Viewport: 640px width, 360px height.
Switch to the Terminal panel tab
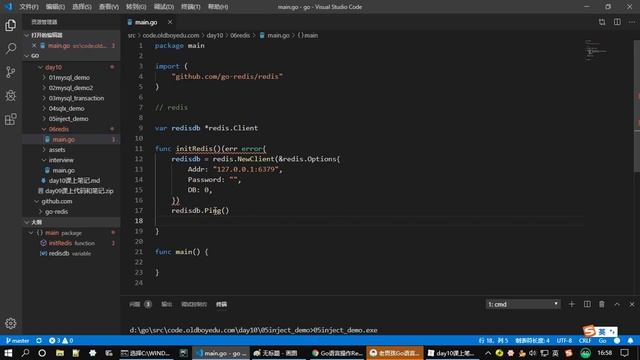pyautogui.click(x=221, y=304)
